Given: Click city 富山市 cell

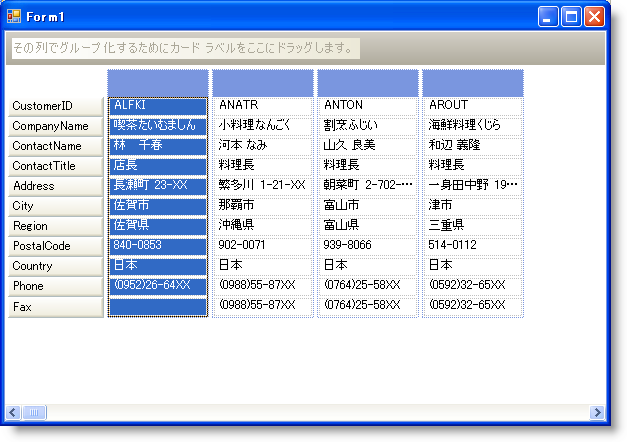Looking at the screenshot, I should [368, 206].
